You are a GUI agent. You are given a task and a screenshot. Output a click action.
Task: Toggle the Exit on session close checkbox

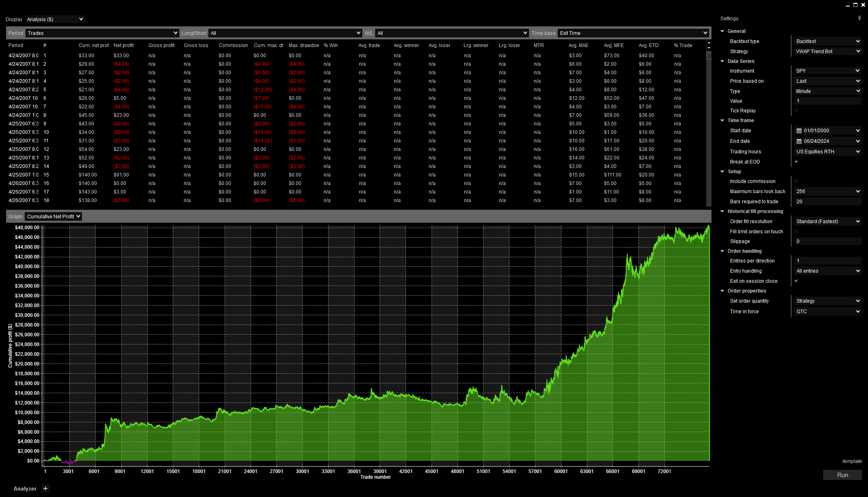(x=796, y=281)
